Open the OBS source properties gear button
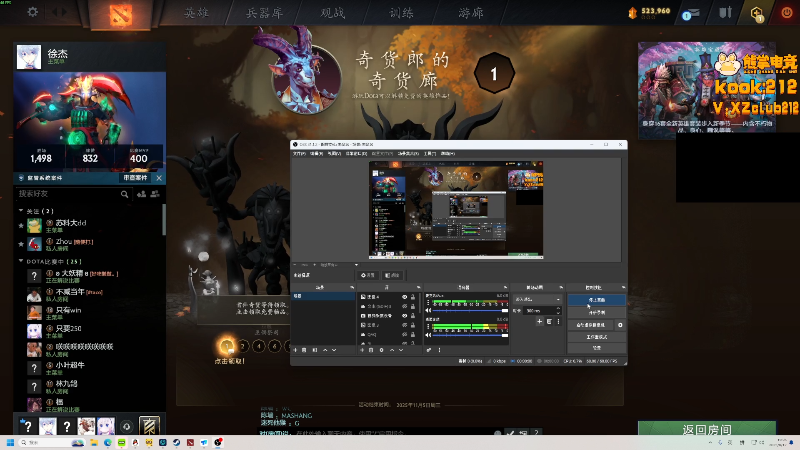The image size is (800, 450). click(367, 275)
